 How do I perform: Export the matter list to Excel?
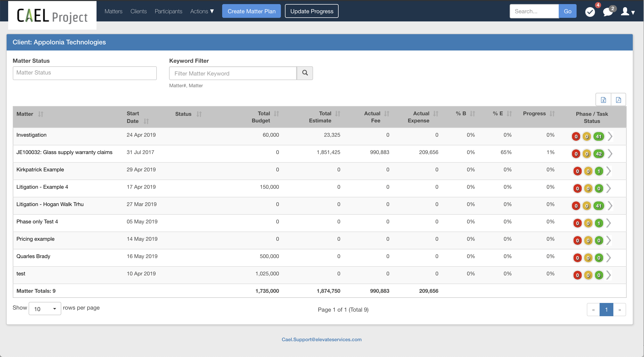tap(603, 100)
